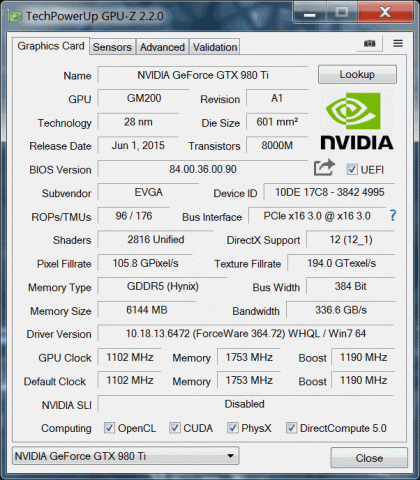Toggle the CUDA checkbox
Viewport: 420px width, 480px height.
click(x=175, y=428)
